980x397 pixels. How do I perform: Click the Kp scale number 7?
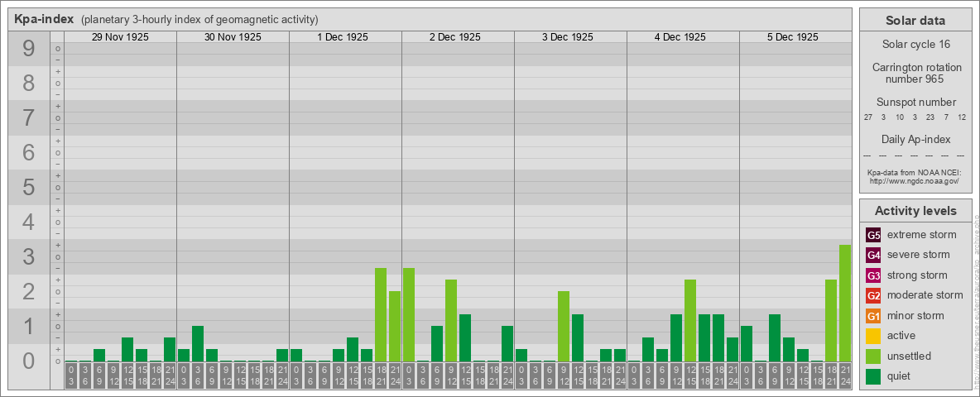[x=28, y=118]
